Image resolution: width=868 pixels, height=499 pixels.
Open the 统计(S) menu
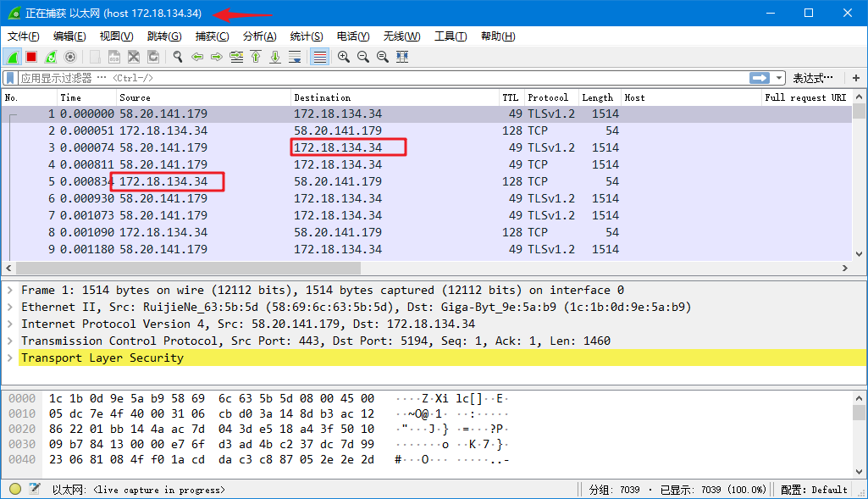tap(307, 36)
